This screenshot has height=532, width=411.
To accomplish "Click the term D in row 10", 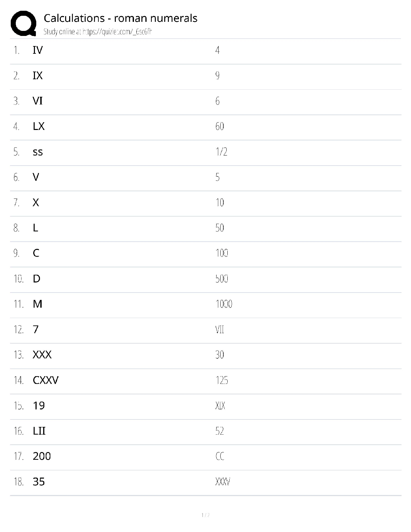I will point(37,279).
